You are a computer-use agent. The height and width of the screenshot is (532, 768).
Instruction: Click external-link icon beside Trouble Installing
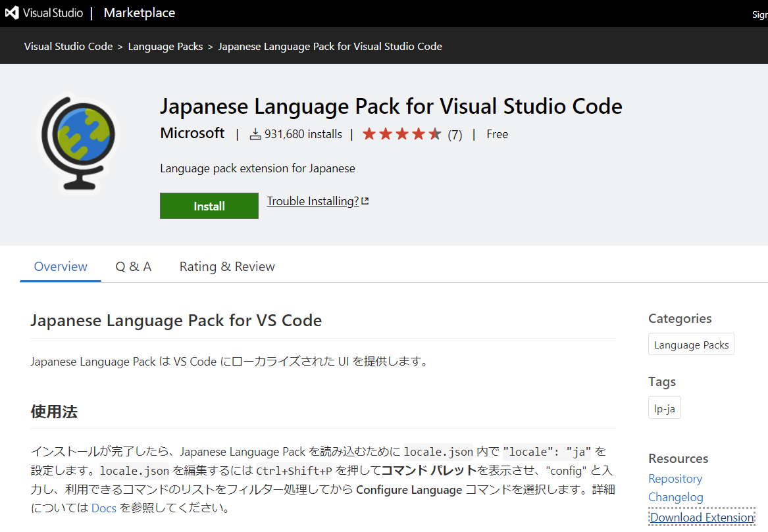[365, 201]
